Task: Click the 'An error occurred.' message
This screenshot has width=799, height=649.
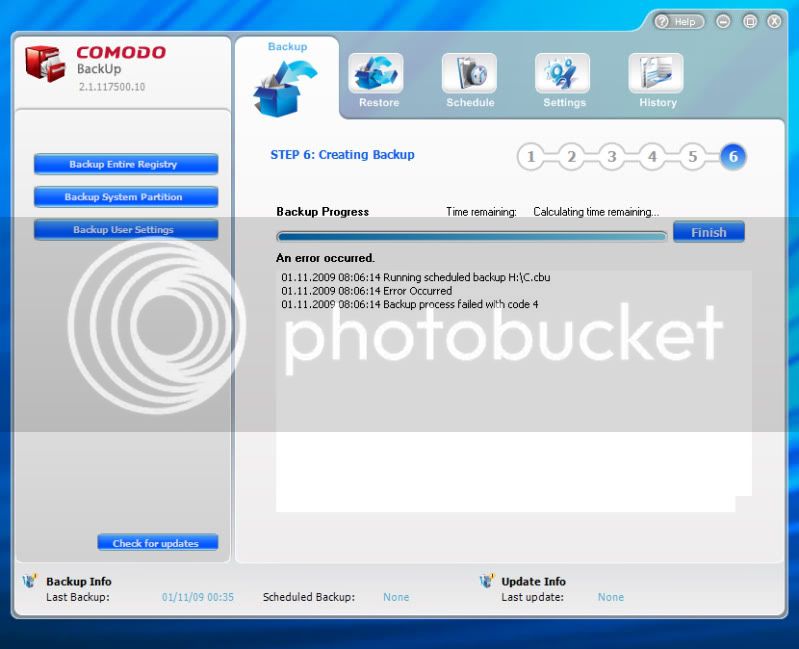Action: point(325,258)
